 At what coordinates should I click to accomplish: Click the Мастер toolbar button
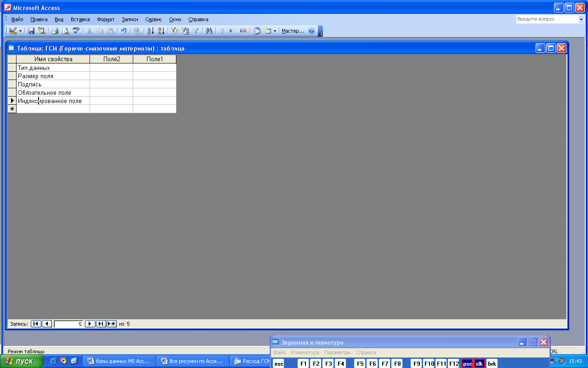pyautogui.click(x=293, y=31)
